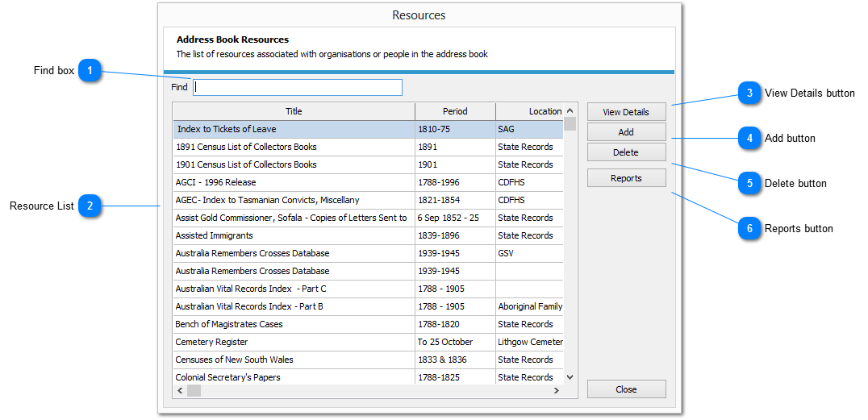Click the Delete button
Image resolution: width=868 pixels, height=420 pixels.
(626, 152)
